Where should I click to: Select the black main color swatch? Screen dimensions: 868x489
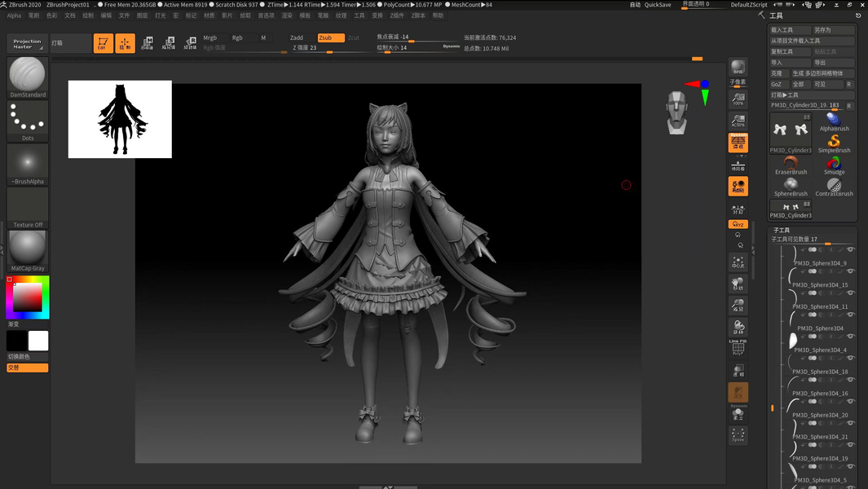(16, 341)
